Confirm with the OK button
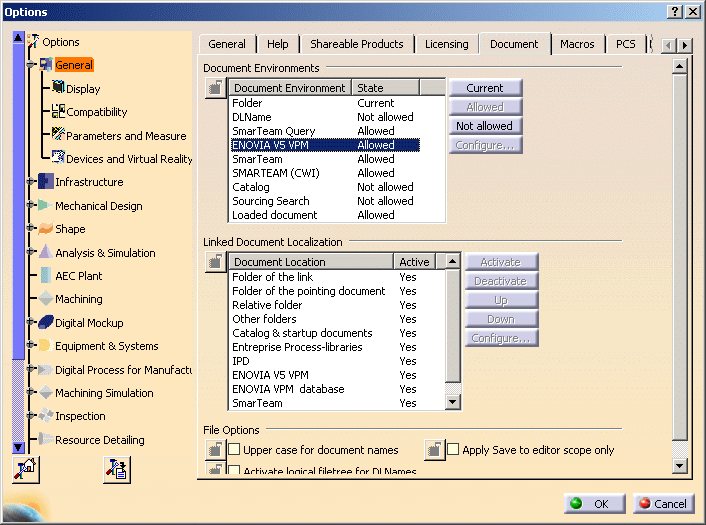The height and width of the screenshot is (525, 706). pyautogui.click(x=594, y=503)
